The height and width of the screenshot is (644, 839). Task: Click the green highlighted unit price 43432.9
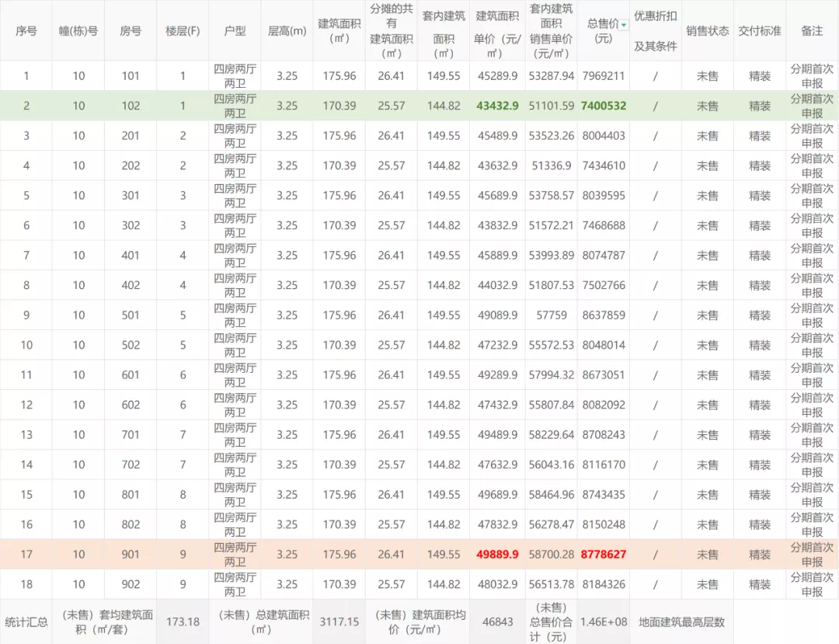pyautogui.click(x=497, y=106)
